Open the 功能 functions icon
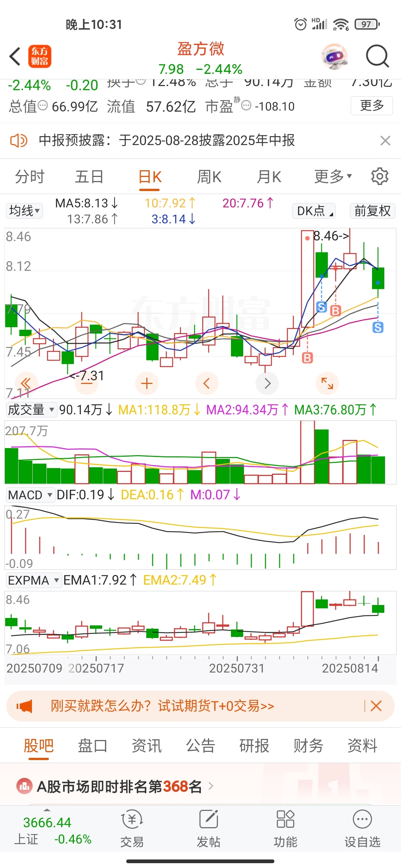Image resolution: width=401 pixels, height=868 pixels. (x=285, y=829)
